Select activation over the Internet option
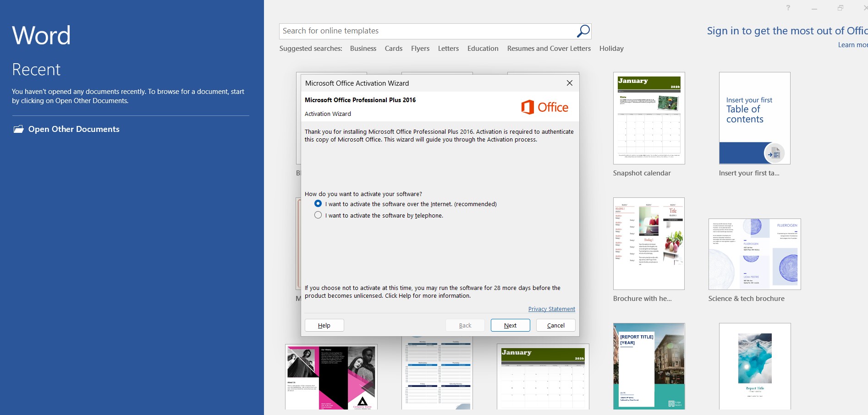The height and width of the screenshot is (415, 868). (318, 203)
